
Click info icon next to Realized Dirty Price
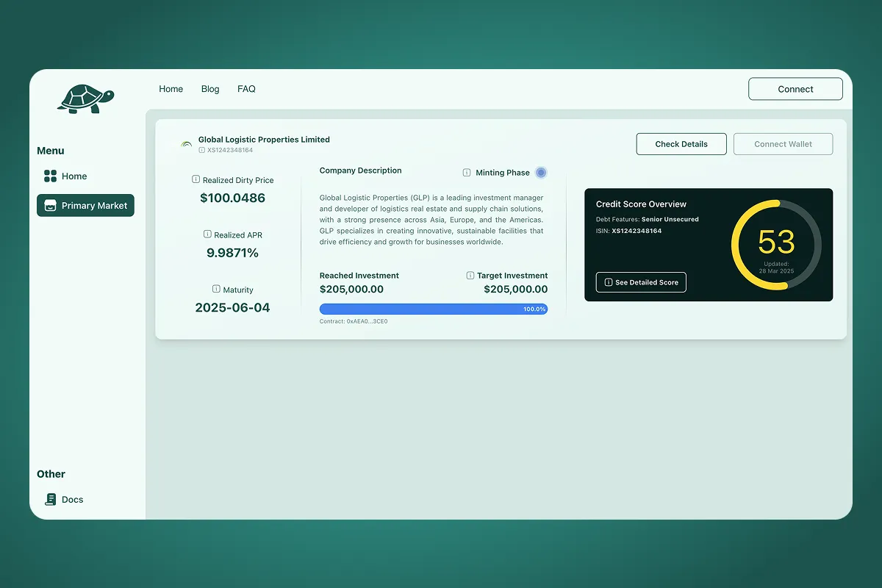(x=196, y=179)
